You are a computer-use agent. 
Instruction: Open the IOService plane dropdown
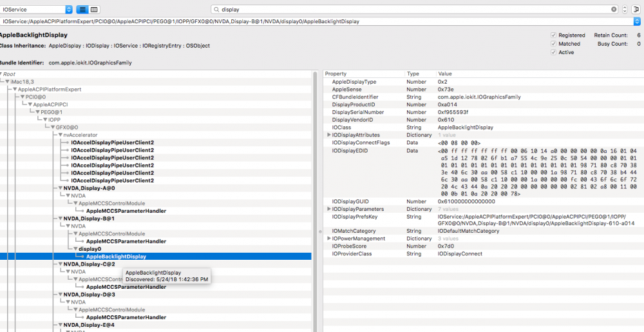coord(36,9)
